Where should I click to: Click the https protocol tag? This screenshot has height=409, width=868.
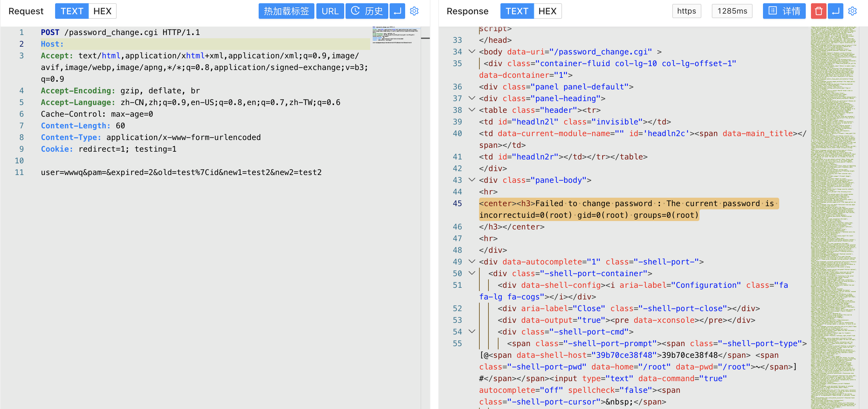[686, 11]
